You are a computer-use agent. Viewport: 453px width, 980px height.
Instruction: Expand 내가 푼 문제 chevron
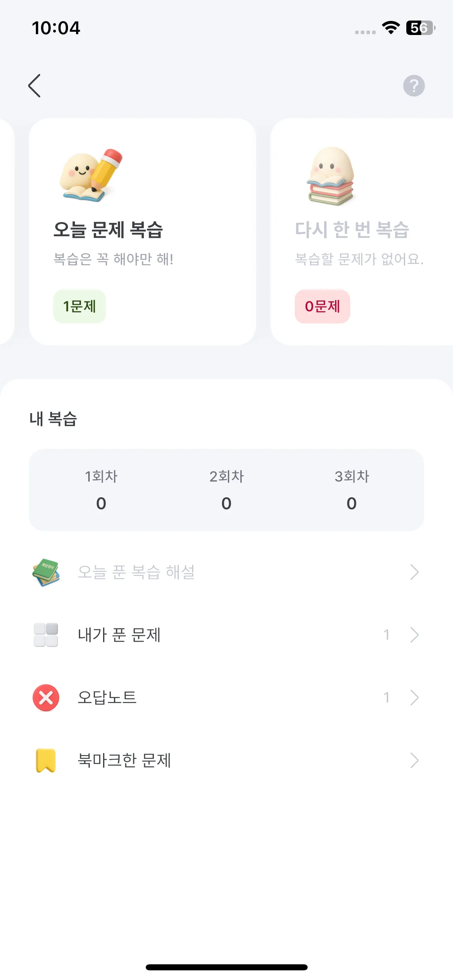(x=414, y=635)
